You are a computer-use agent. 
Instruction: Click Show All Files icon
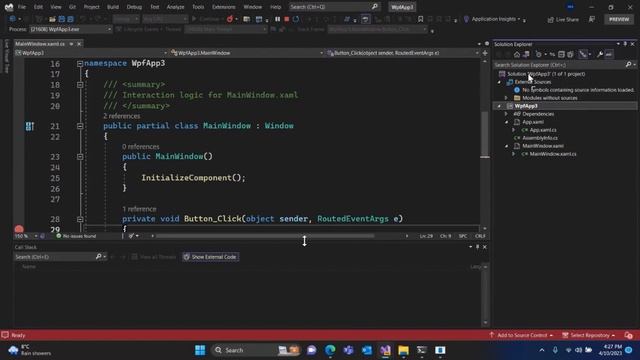(570, 54)
